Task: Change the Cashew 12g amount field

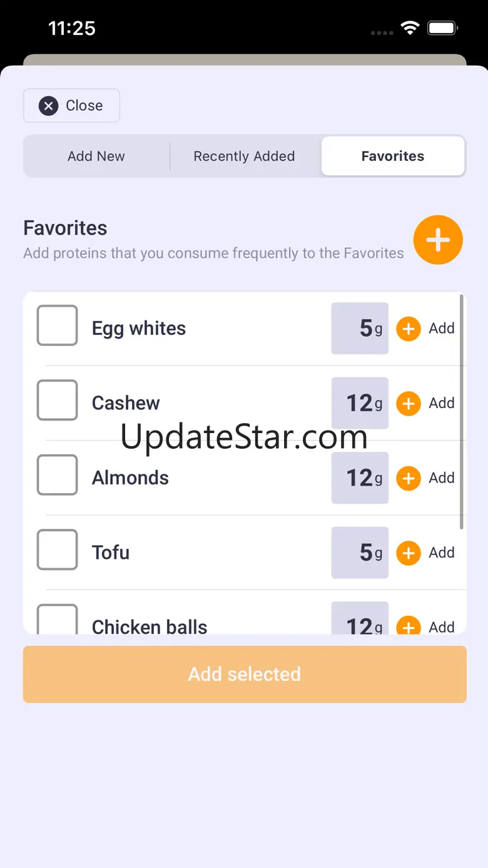Action: pyautogui.click(x=360, y=403)
